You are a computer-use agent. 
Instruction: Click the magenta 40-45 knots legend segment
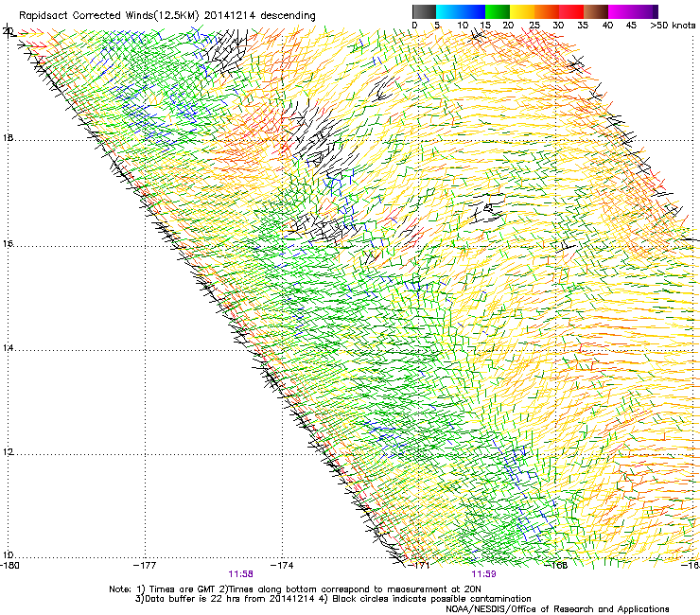click(621, 11)
